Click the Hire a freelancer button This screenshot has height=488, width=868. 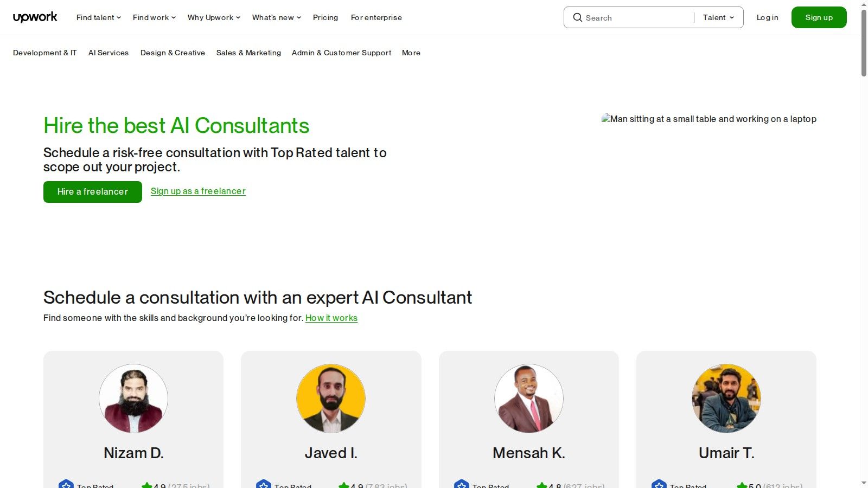[x=92, y=191]
